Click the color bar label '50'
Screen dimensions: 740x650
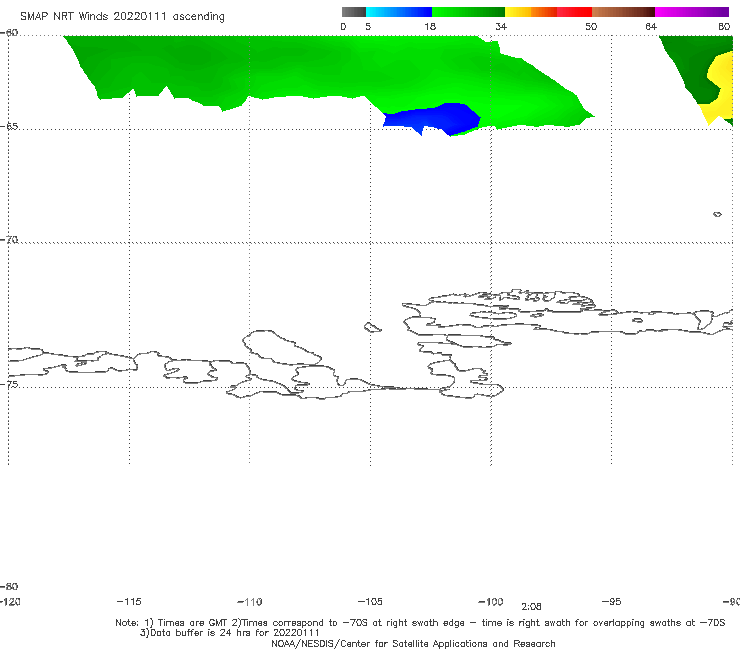pos(591,27)
